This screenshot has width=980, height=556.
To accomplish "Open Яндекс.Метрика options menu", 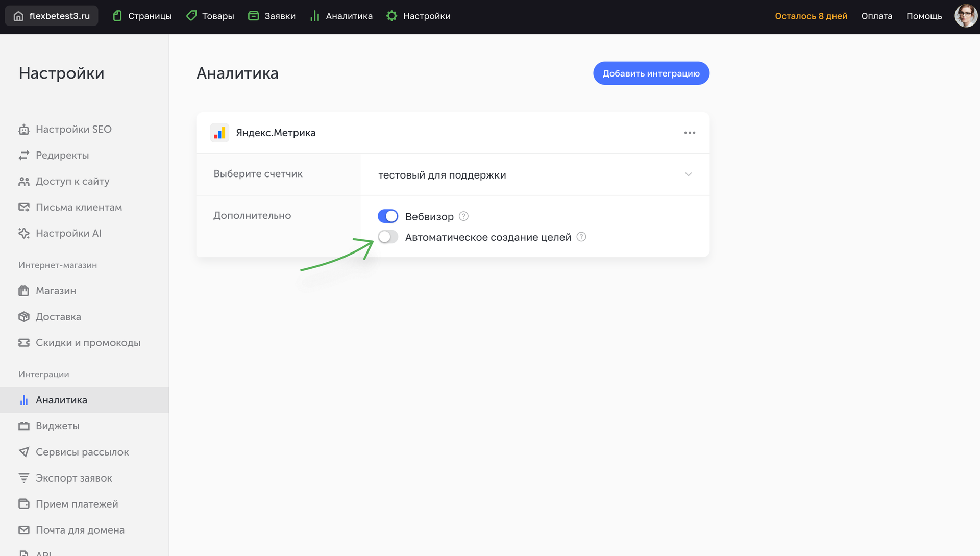I will click(690, 133).
